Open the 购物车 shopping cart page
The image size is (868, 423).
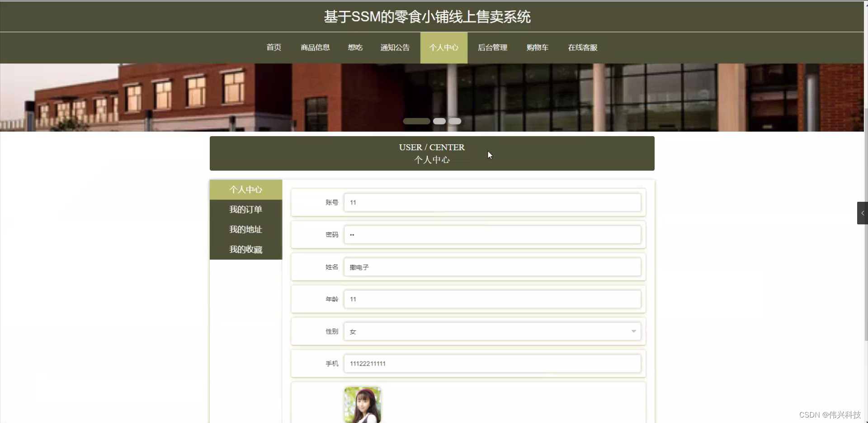[537, 48]
